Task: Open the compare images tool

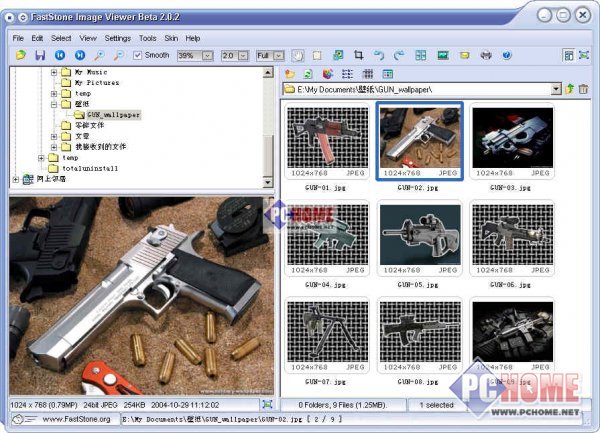Action: pyautogui.click(x=421, y=55)
